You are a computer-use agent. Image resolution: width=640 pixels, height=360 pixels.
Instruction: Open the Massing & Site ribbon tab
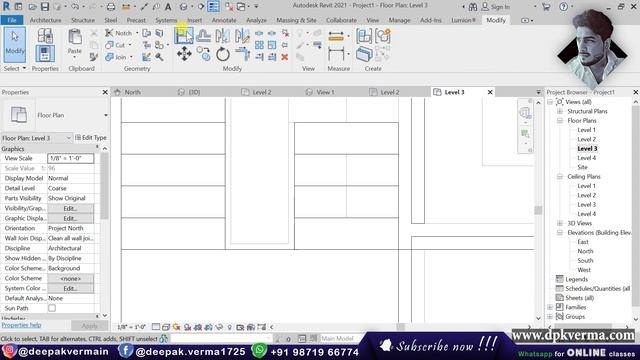coord(296,20)
